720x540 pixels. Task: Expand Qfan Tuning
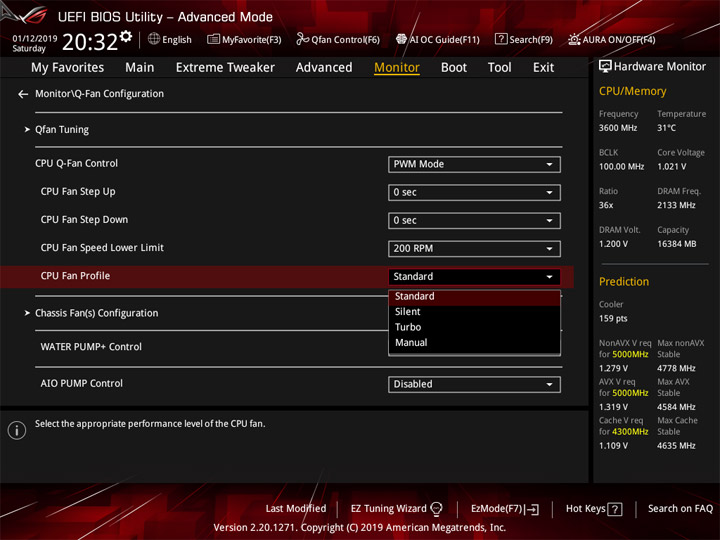pos(62,129)
